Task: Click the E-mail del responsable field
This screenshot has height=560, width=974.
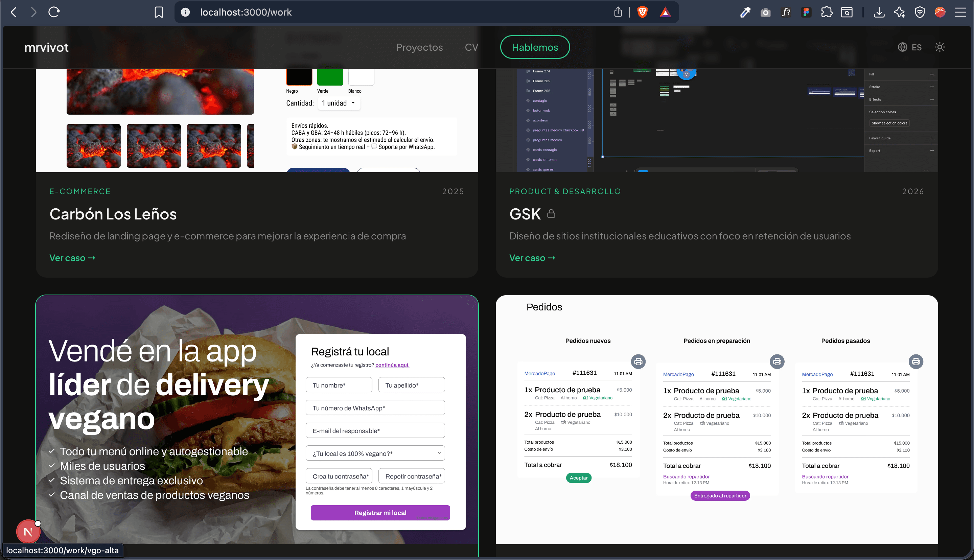Action: 375,430
